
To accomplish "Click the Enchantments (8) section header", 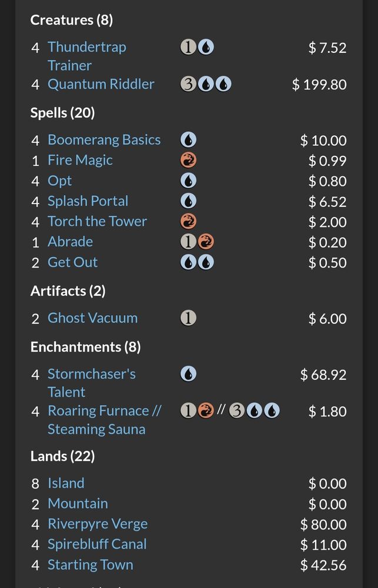I will click(85, 347).
